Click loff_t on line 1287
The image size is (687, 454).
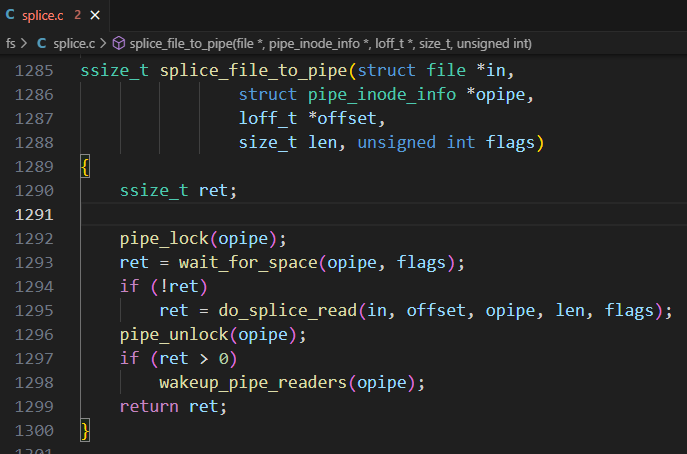coord(268,119)
